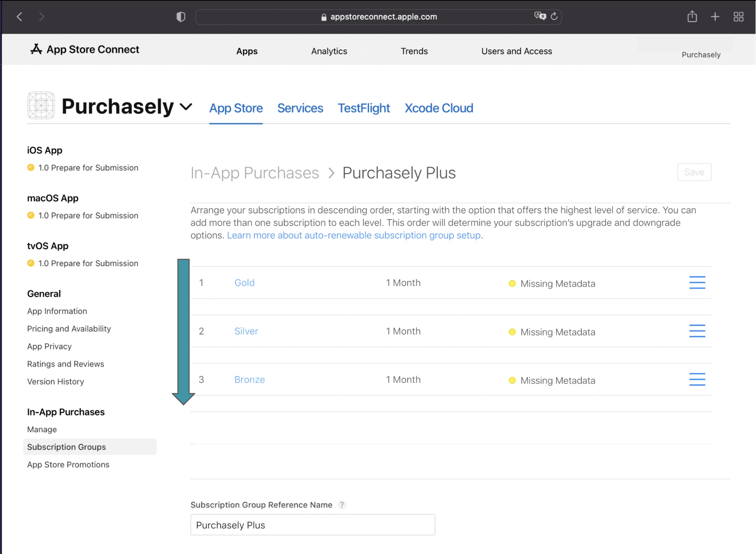Click the Gold row reorder handle
Viewport: 756px width, 554px height.
point(697,283)
